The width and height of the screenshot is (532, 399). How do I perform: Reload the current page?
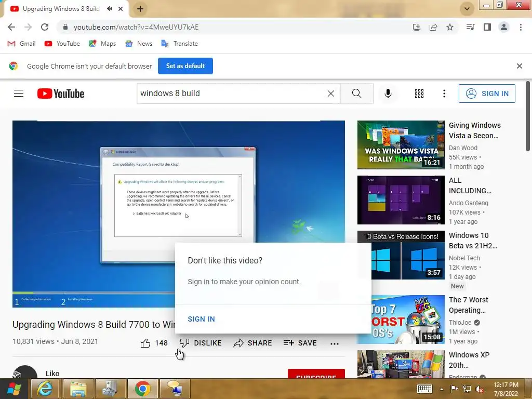tap(45, 27)
